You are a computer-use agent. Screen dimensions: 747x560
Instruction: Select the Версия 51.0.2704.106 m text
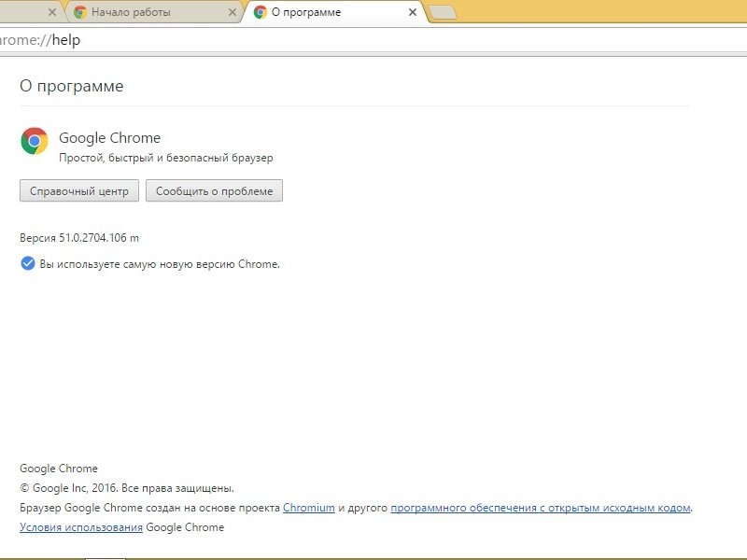tap(79, 238)
